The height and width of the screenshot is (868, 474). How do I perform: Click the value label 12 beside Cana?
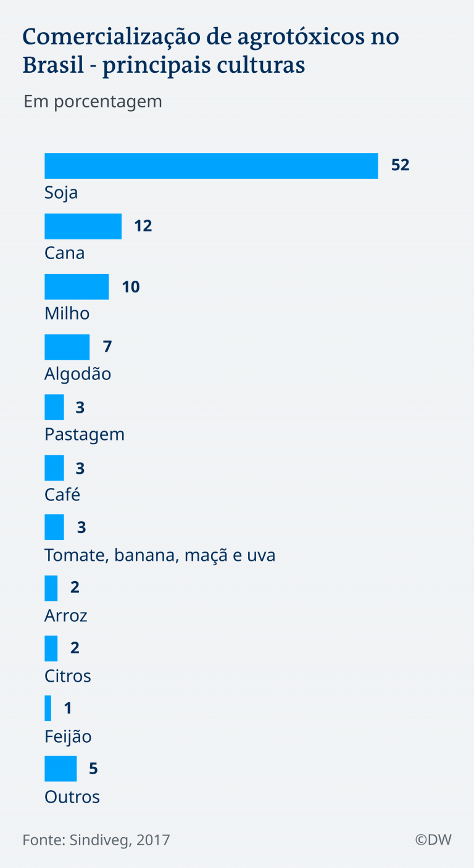[143, 226]
